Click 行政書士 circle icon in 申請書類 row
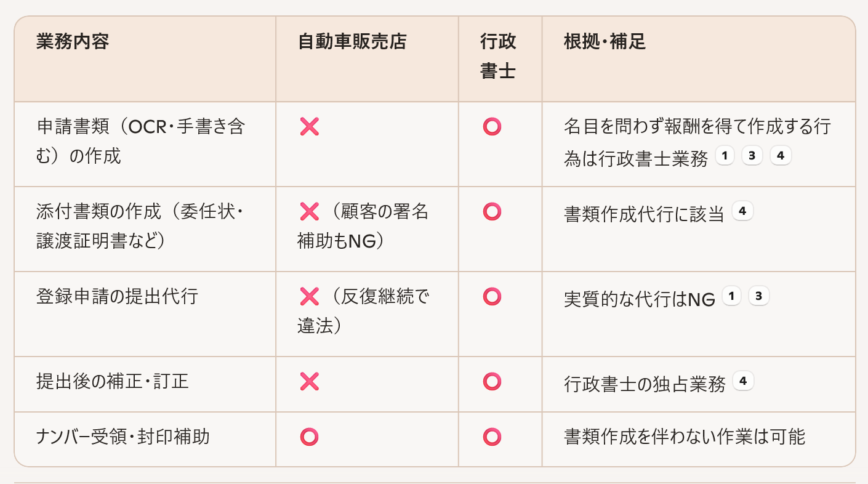 tap(492, 127)
